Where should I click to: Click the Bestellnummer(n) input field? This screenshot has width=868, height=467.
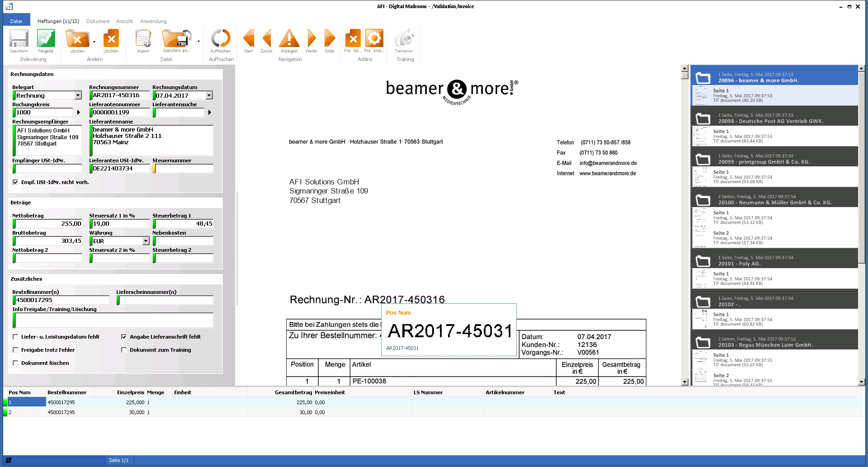62,300
